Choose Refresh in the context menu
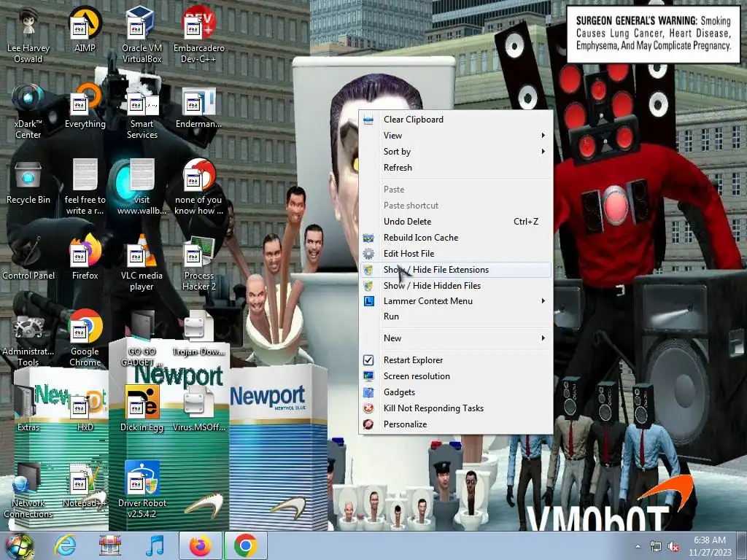747x560 pixels. click(456, 168)
